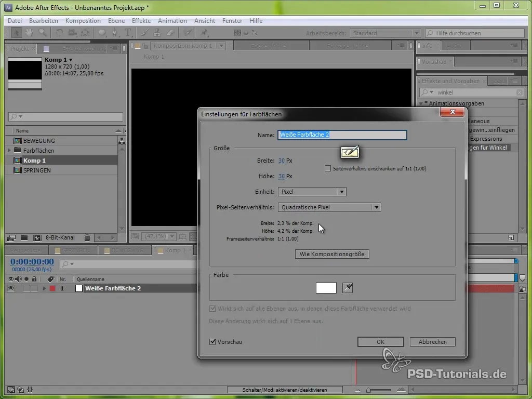Select the Hand tool
Viewport: 532px width, 399px height.
[29, 33]
